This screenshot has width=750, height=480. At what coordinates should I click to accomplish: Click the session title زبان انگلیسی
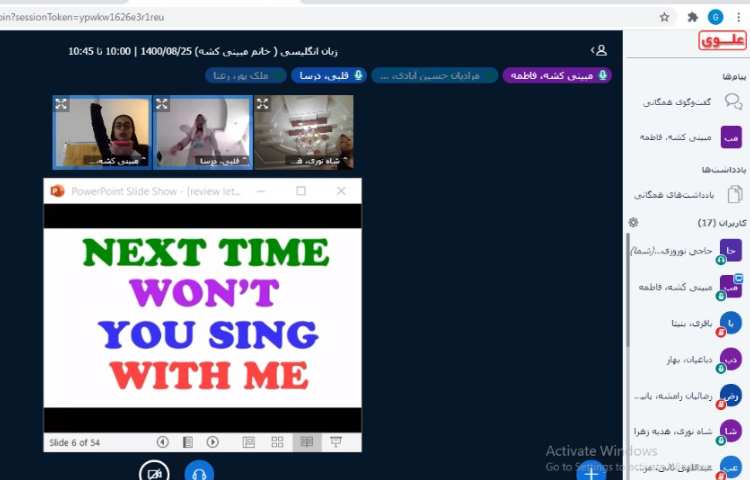(x=203, y=51)
